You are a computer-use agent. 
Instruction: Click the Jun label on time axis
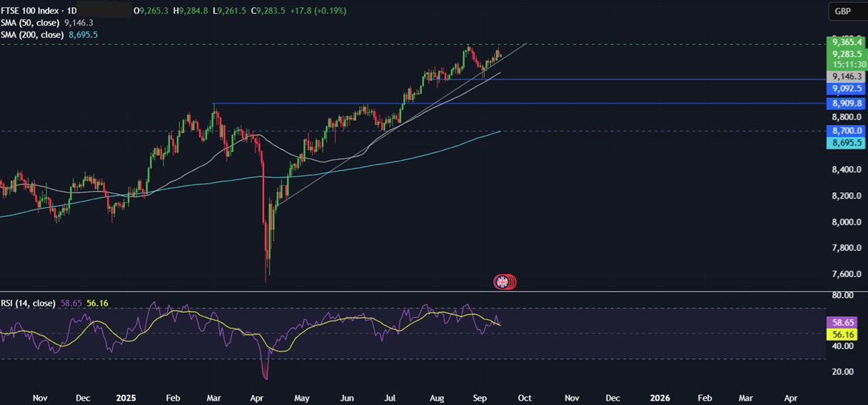(347, 396)
